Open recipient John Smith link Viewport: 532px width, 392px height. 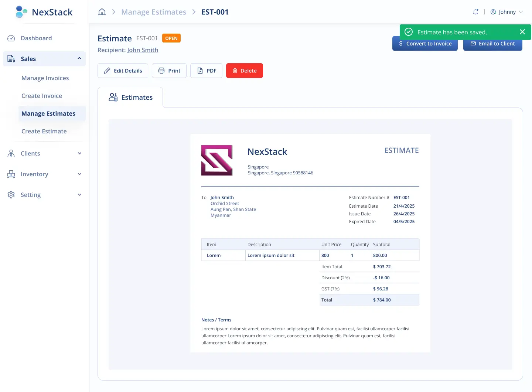coord(143,50)
